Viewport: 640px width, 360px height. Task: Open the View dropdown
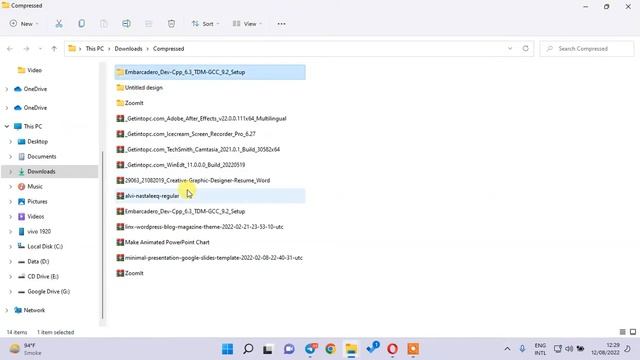click(247, 24)
